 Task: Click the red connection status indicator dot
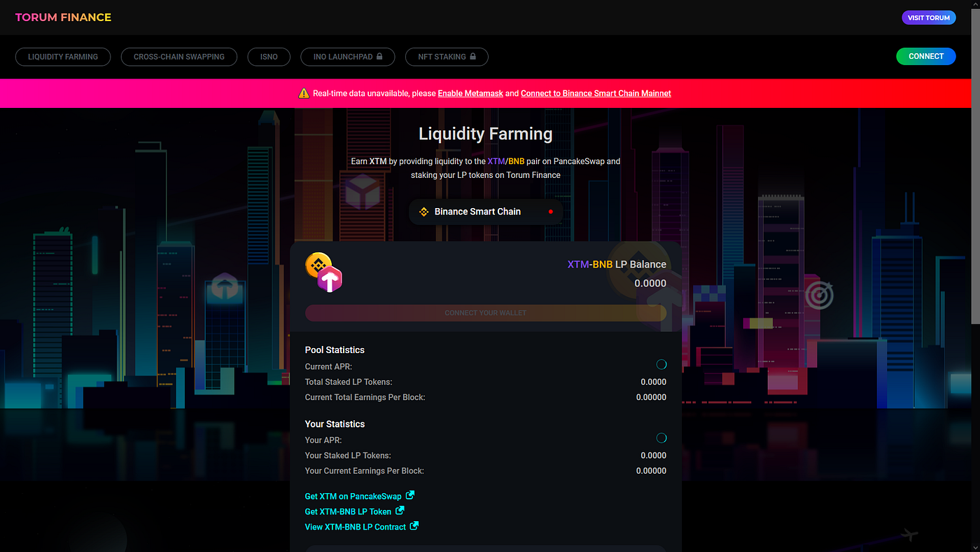(550, 211)
